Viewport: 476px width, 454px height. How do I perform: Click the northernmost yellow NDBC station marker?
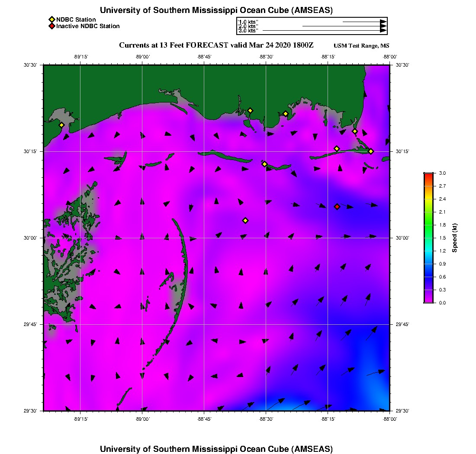[250, 111]
